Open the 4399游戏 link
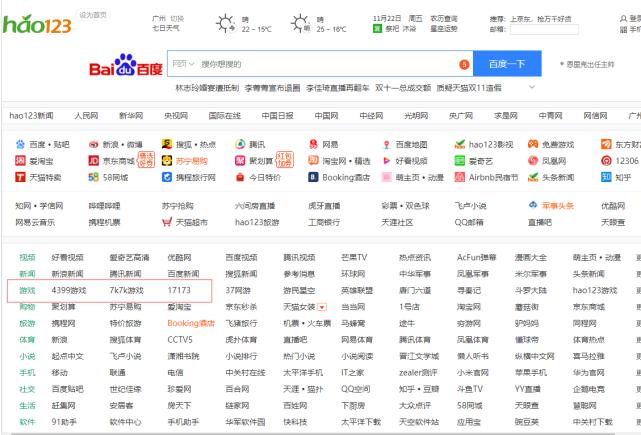Viewport: 641px width, 435px height. coord(69,290)
